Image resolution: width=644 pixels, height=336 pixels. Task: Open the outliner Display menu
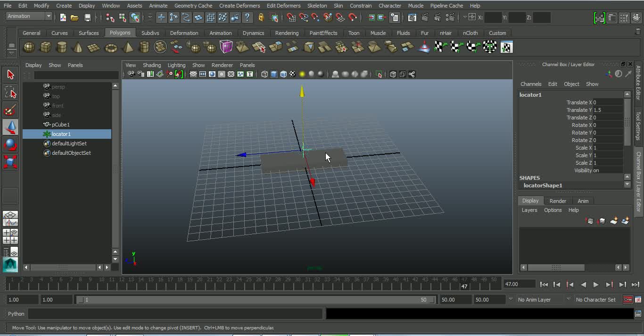point(33,65)
